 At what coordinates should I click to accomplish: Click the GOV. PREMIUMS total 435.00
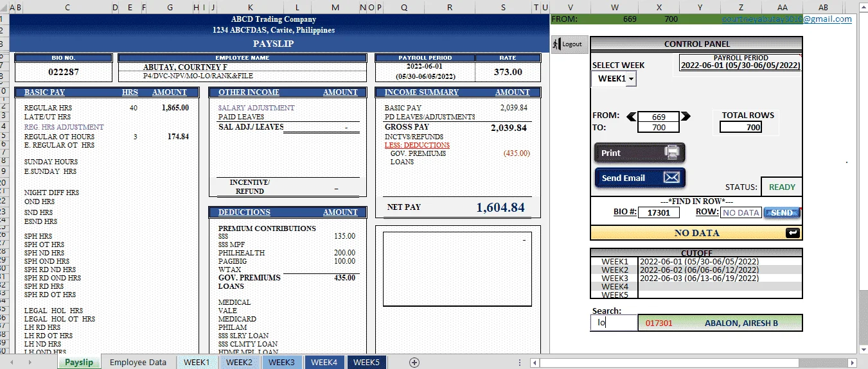344,278
